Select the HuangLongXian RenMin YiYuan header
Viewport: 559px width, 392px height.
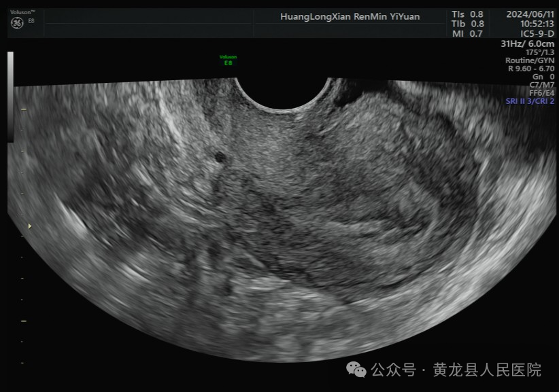pyautogui.click(x=350, y=16)
